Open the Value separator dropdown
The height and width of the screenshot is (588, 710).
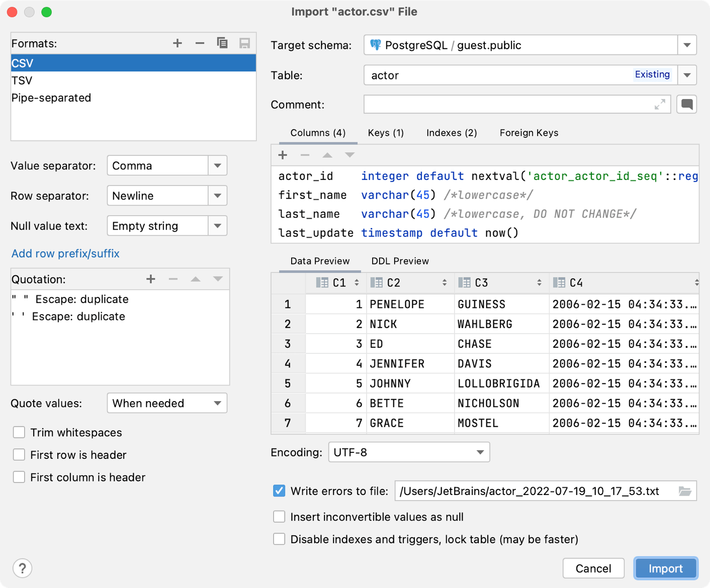217,165
